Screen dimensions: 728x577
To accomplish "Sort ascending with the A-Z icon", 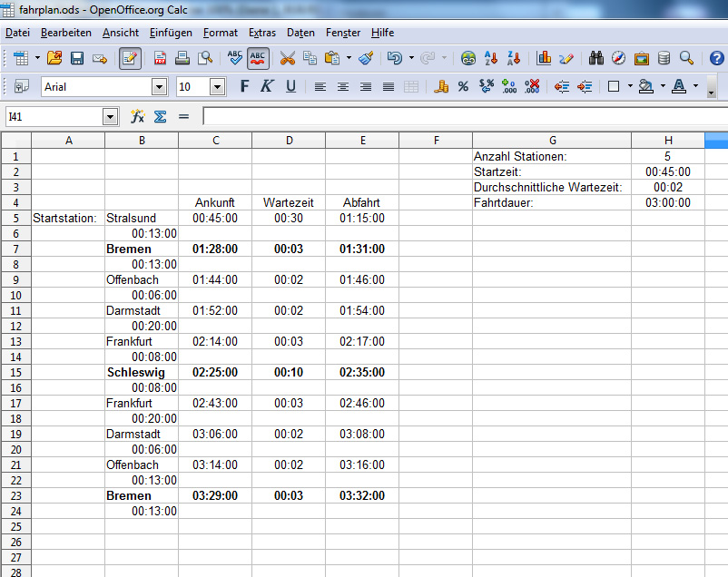I will pyautogui.click(x=491, y=58).
